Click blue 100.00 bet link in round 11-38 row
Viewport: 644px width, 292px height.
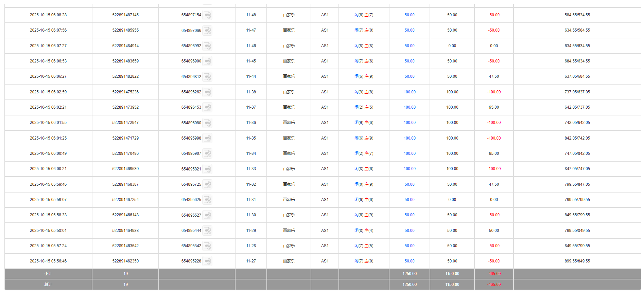click(x=409, y=92)
